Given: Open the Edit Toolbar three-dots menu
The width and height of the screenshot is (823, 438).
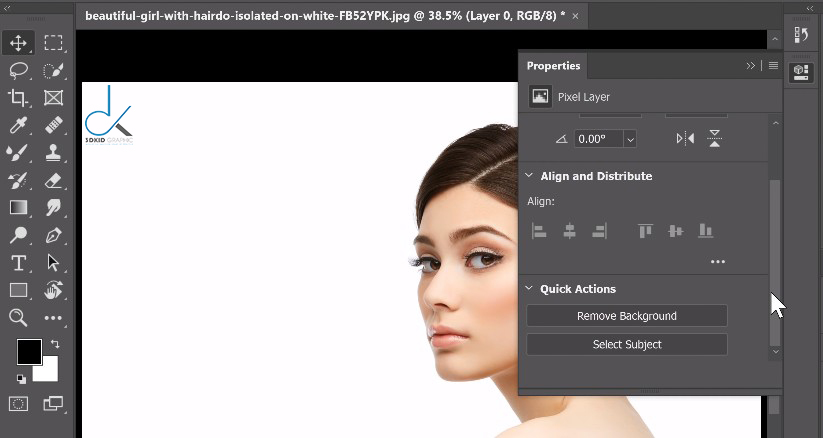Looking at the screenshot, I should (x=53, y=318).
